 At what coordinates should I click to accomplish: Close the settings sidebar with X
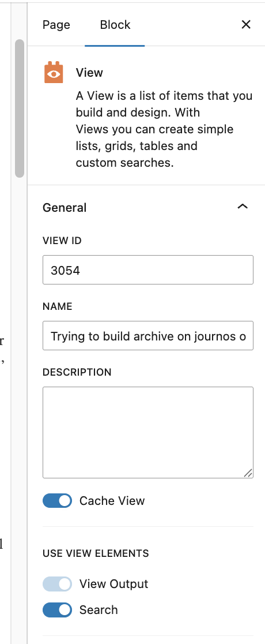(x=246, y=25)
